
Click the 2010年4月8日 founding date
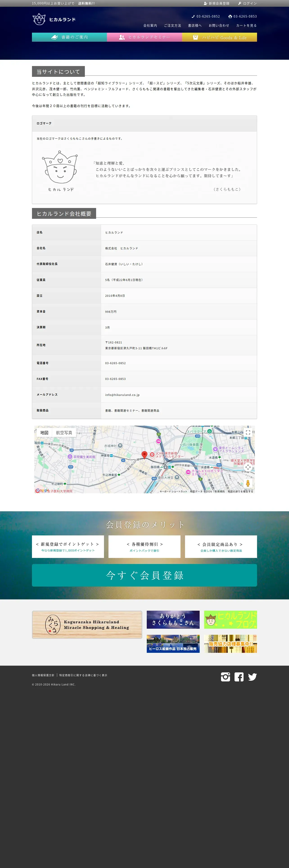click(115, 295)
